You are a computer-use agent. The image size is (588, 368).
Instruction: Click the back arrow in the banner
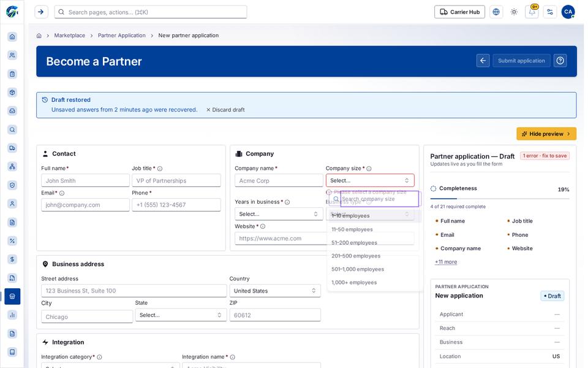click(x=483, y=61)
